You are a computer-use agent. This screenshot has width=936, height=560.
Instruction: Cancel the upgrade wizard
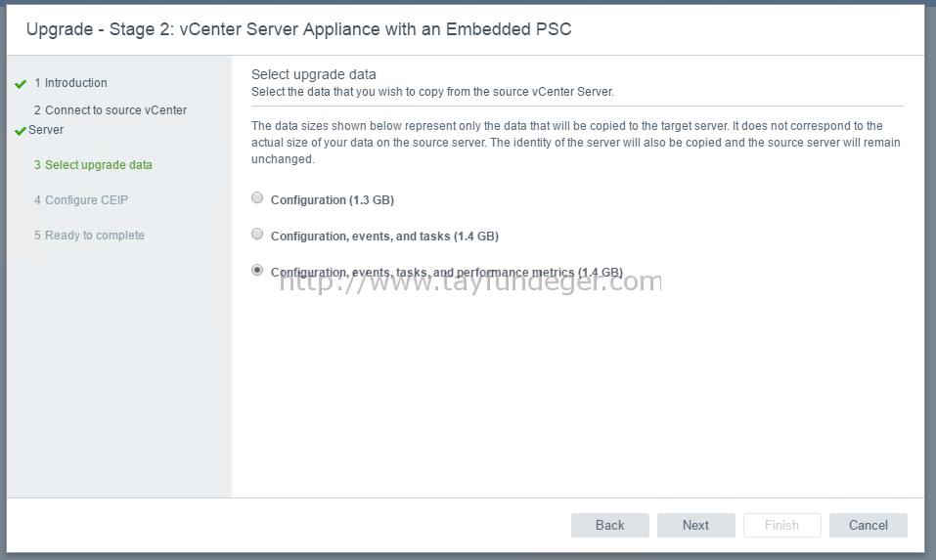[x=869, y=526]
